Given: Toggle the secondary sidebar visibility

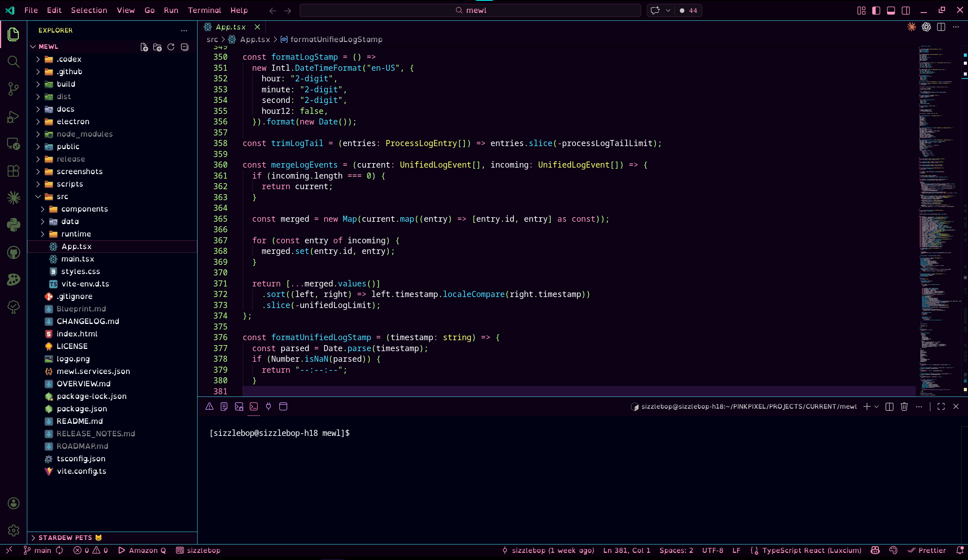Looking at the screenshot, I should tap(906, 10).
